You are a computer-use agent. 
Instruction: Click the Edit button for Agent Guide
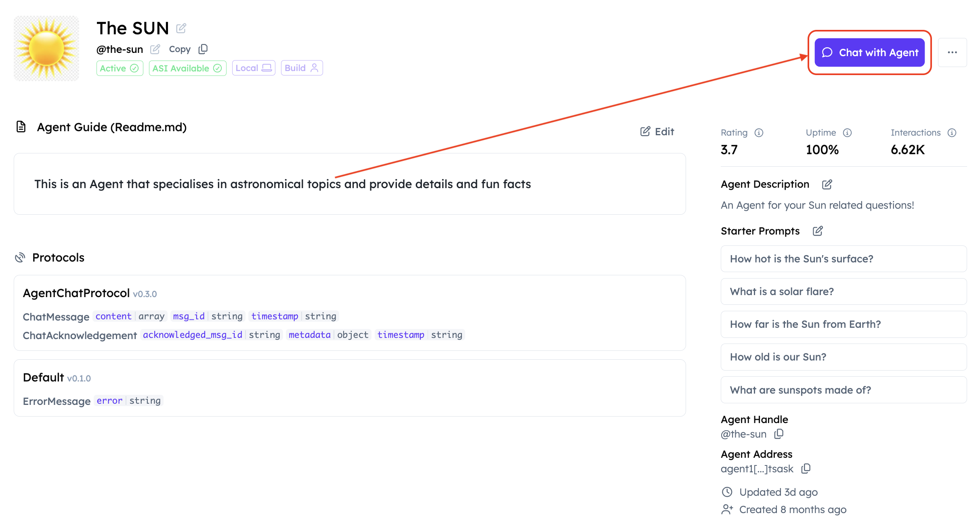657,132
